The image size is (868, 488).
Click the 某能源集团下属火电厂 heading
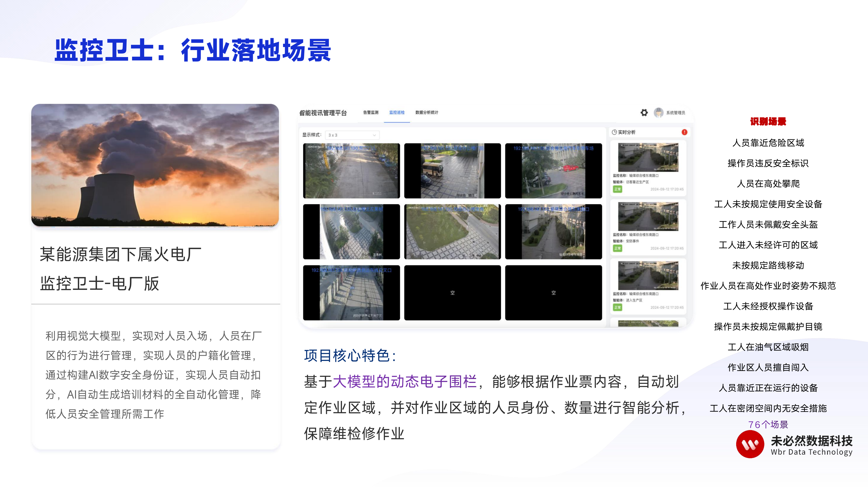[121, 254]
